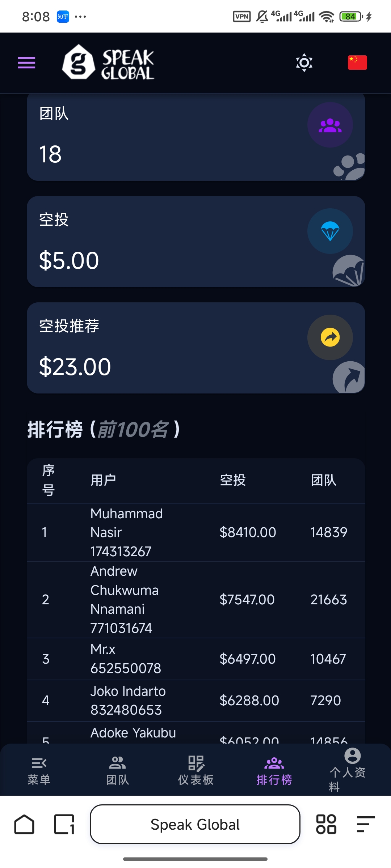This screenshot has width=391, height=868.
Task: Open the browser four-squares grid icon
Action: (326, 824)
